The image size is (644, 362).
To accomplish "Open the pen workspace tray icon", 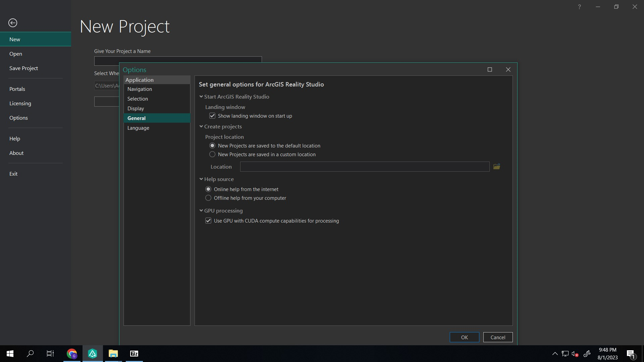I will tap(587, 354).
